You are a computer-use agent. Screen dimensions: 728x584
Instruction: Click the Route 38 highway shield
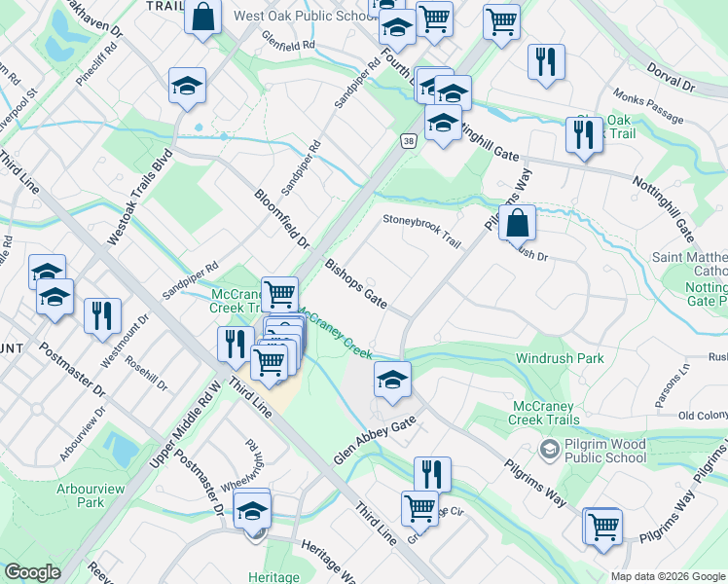click(408, 141)
